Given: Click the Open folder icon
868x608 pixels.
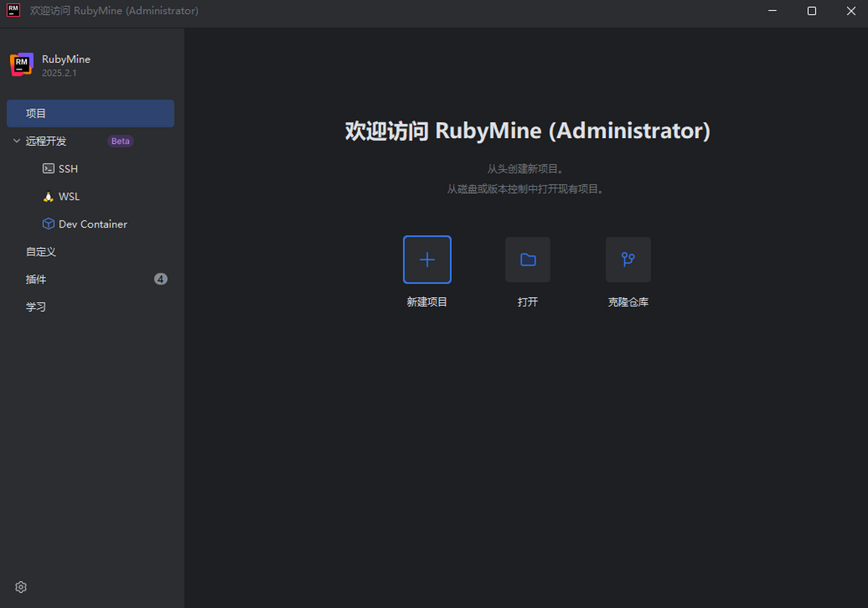Looking at the screenshot, I should pyautogui.click(x=527, y=260).
